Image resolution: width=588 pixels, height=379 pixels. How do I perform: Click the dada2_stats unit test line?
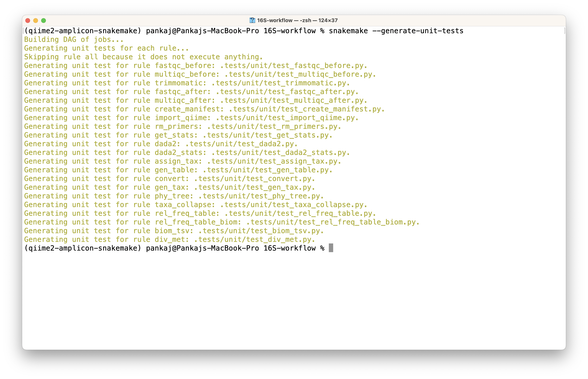click(187, 153)
